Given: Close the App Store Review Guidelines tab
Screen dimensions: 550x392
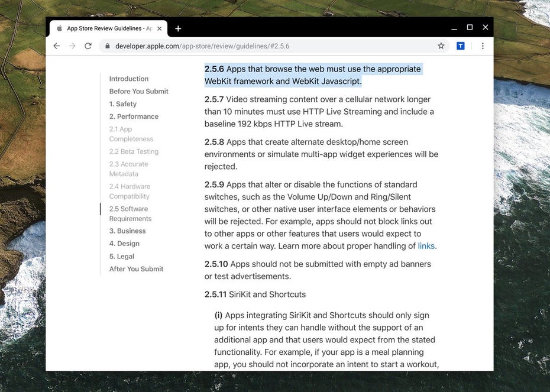Looking at the screenshot, I should (x=159, y=28).
